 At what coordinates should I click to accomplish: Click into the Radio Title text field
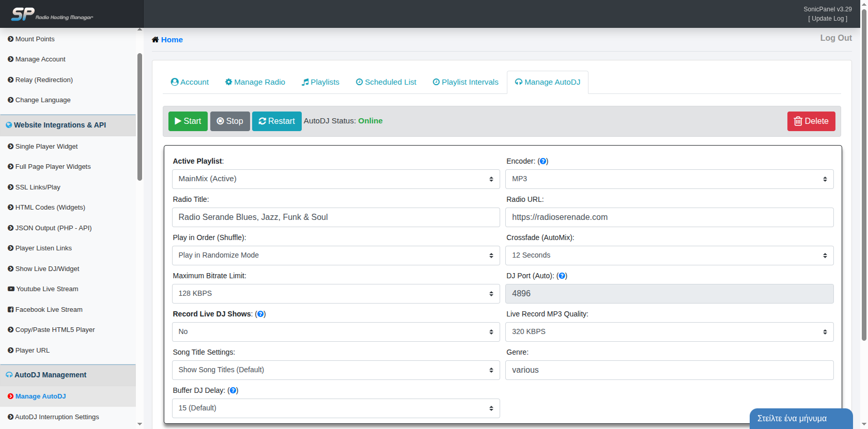pyautogui.click(x=335, y=217)
